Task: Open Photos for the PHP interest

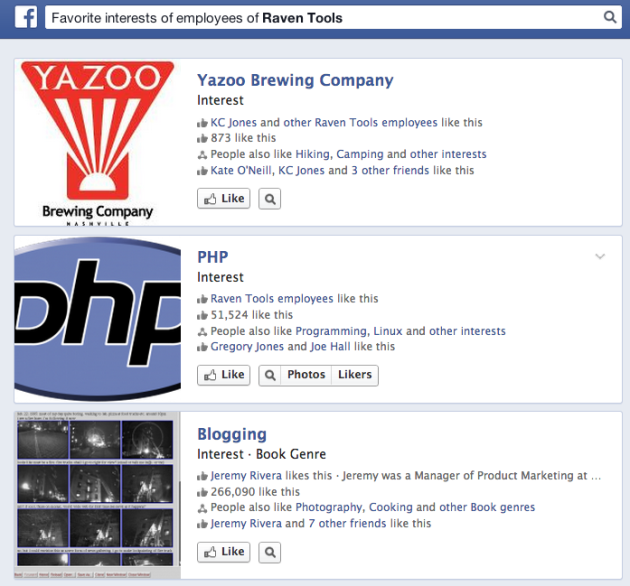Action: click(306, 375)
